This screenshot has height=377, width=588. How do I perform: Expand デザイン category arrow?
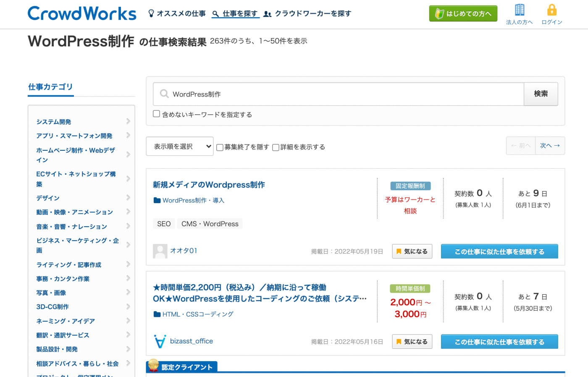coord(128,197)
